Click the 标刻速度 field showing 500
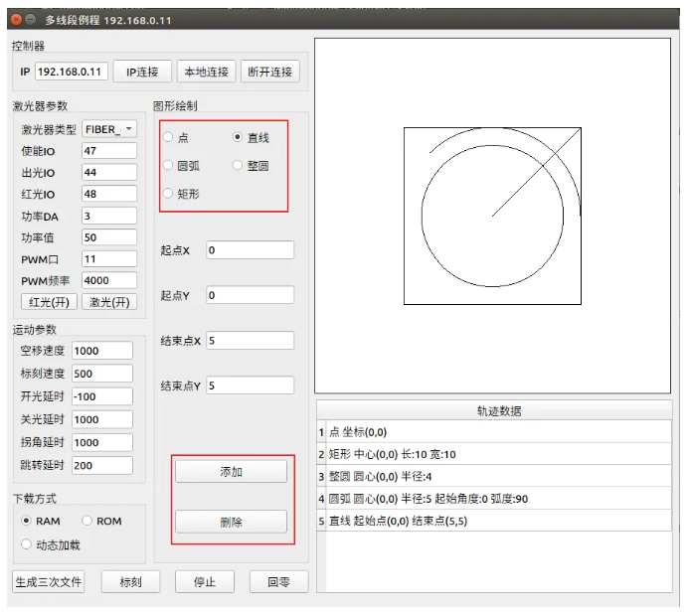The height and width of the screenshot is (616, 688). [102, 374]
